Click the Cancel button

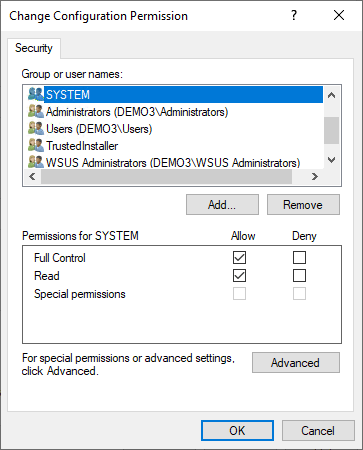point(318,431)
